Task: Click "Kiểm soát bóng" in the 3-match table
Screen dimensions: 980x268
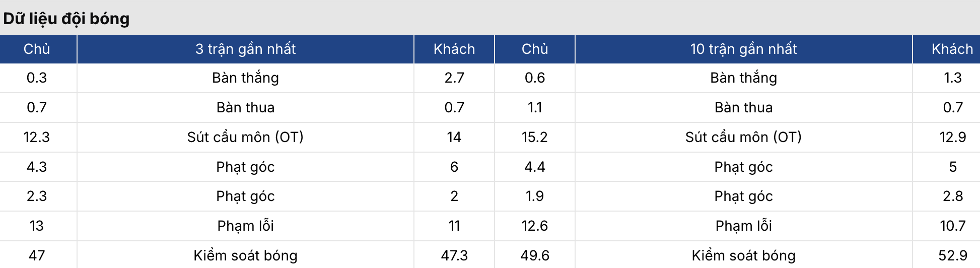Action: coord(245,255)
